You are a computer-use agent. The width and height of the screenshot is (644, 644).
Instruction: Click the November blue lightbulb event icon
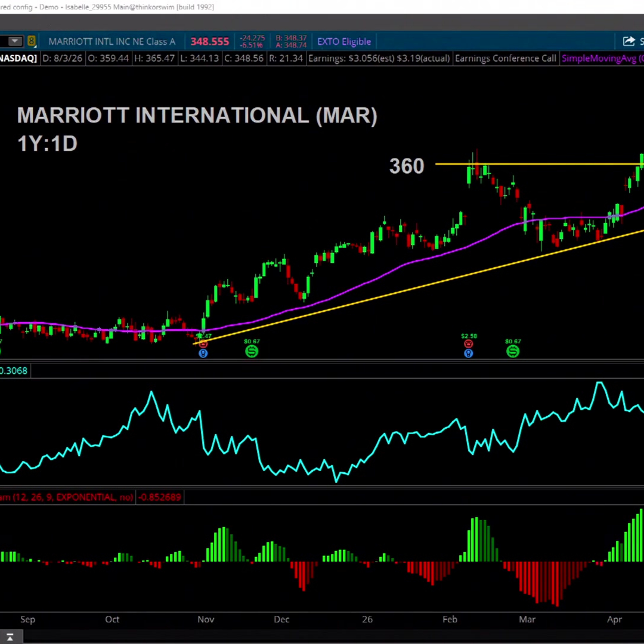203,353
